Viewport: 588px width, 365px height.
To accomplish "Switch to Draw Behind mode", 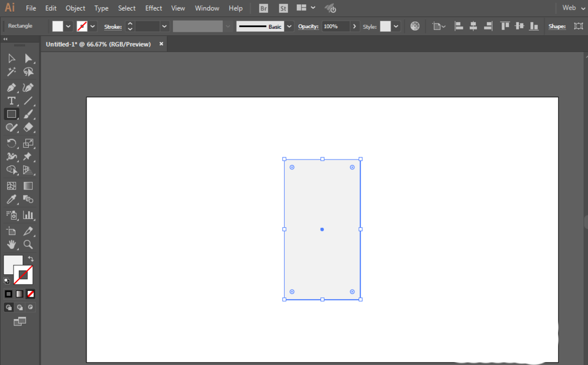I will [x=20, y=307].
